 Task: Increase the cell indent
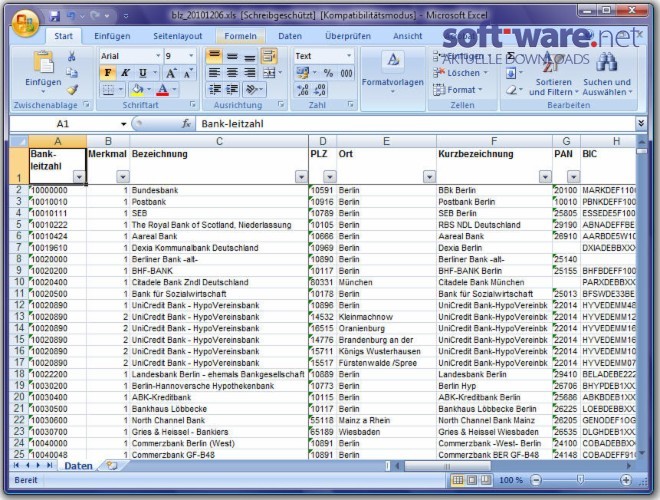232,90
